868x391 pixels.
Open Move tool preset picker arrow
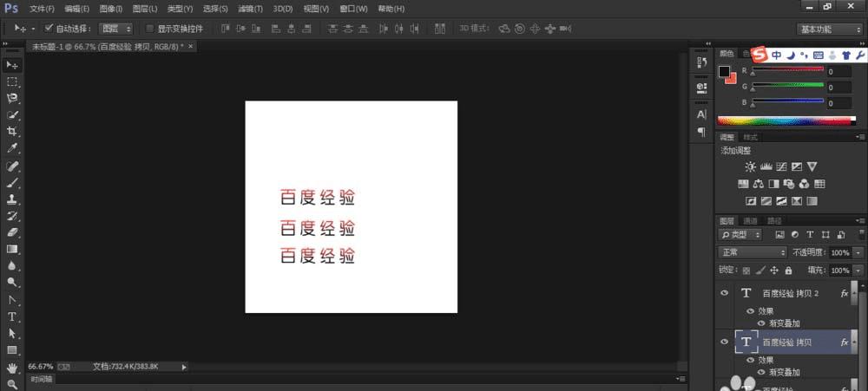33,29
